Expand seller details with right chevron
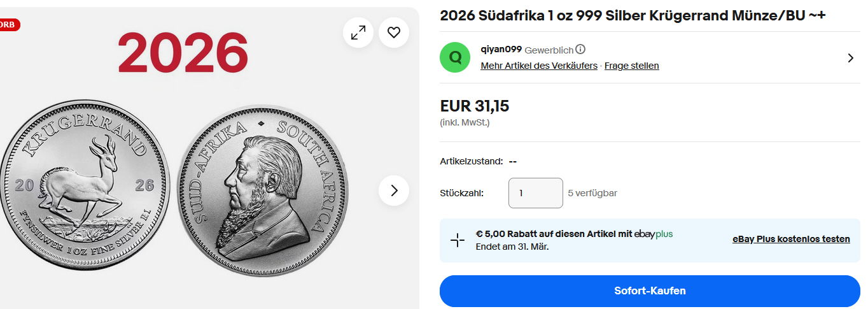868x309 pixels. 851,58
